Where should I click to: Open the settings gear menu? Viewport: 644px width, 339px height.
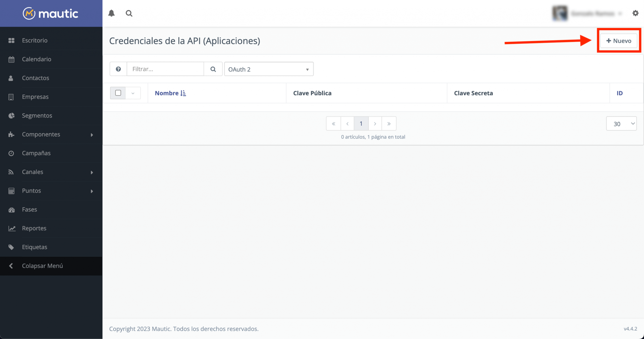point(636,13)
